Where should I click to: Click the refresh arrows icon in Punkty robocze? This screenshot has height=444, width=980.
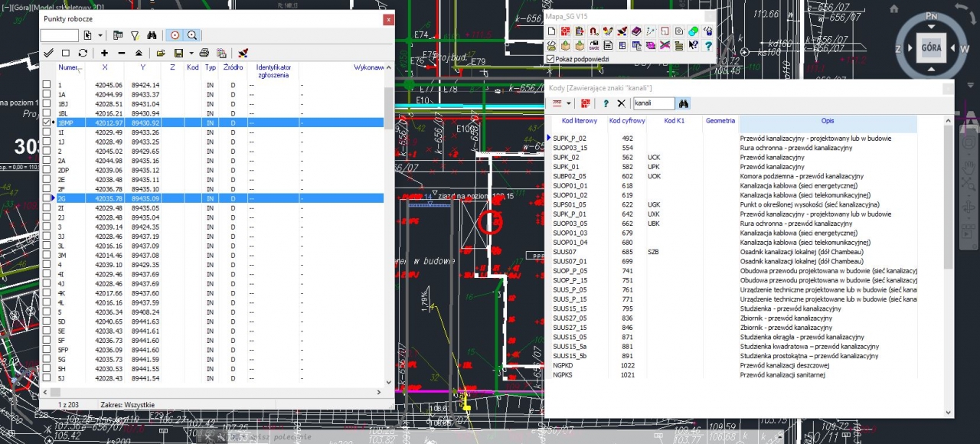pyautogui.click(x=83, y=53)
